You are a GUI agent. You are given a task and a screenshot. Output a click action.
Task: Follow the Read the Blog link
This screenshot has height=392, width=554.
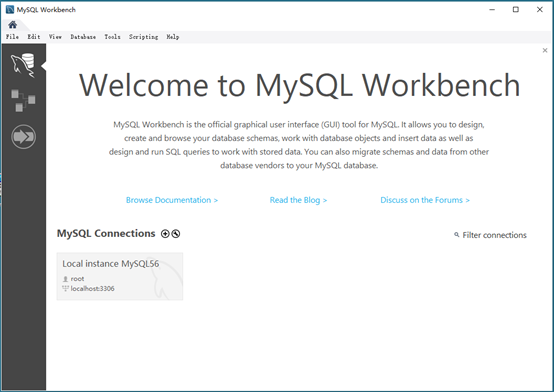298,200
